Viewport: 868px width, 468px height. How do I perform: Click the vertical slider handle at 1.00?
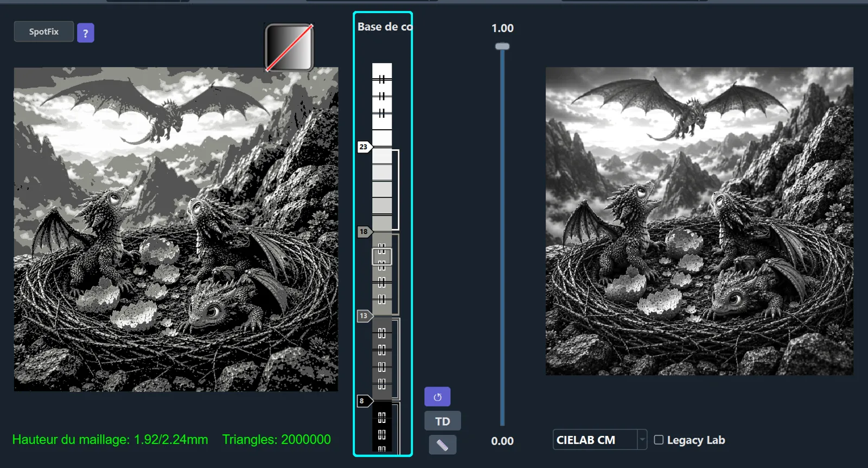point(502,47)
